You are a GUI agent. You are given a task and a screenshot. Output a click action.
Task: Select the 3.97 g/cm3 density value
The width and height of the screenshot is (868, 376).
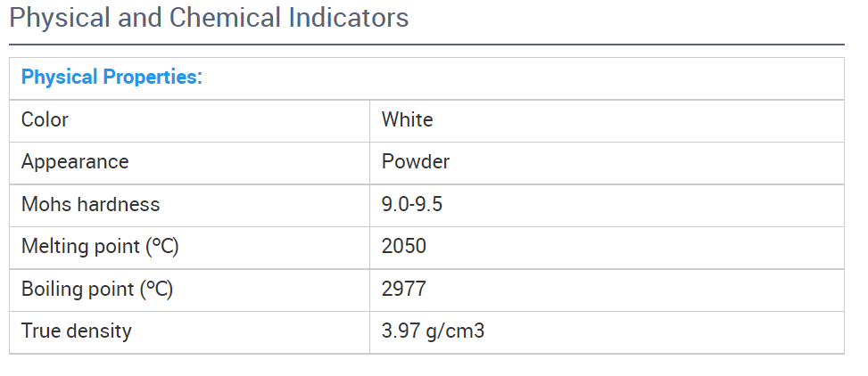[x=433, y=331]
